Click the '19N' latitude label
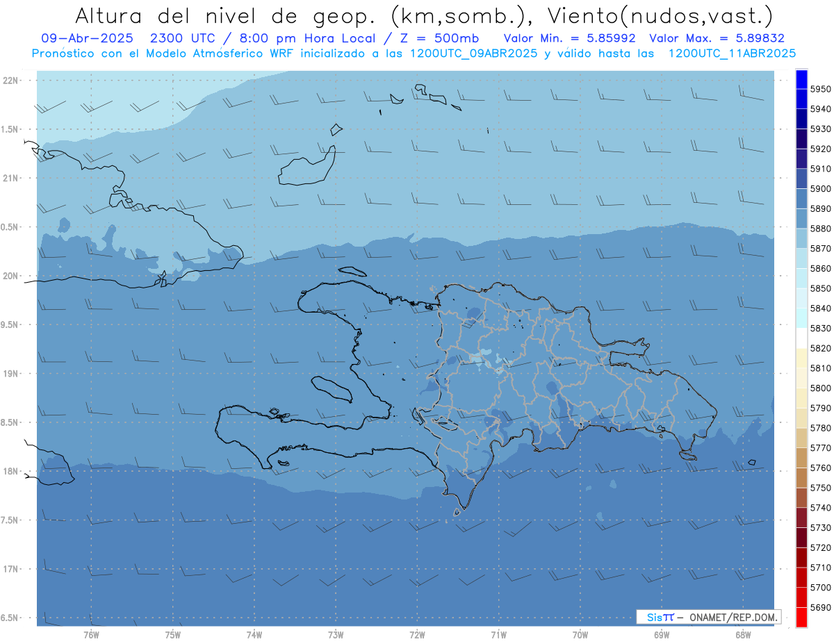Viewport: 834px width, 644px height. pyautogui.click(x=10, y=373)
